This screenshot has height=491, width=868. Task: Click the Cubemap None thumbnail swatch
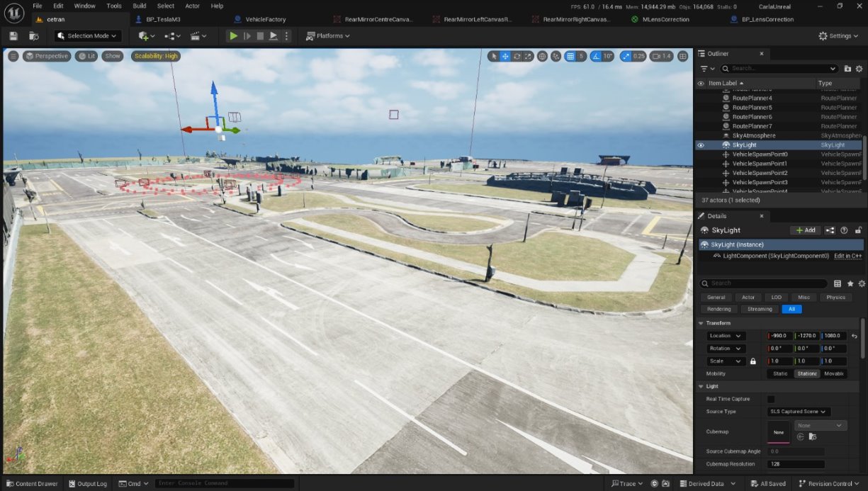pos(778,431)
